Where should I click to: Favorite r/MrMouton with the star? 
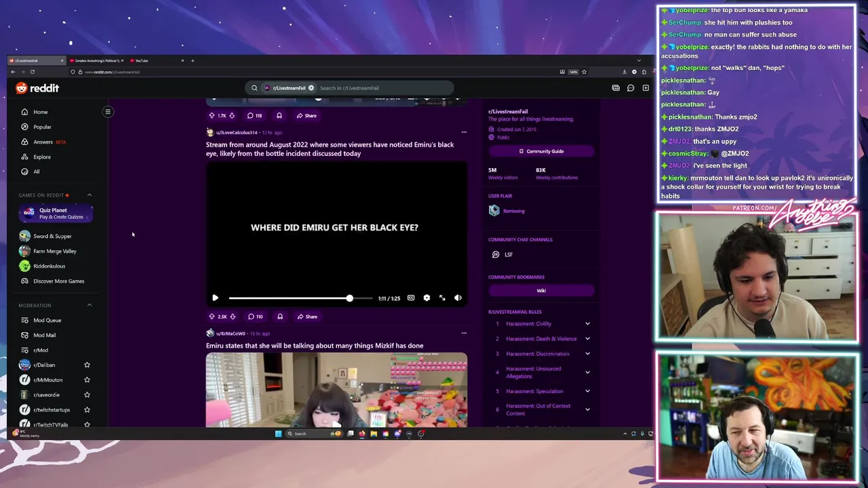(87, 380)
